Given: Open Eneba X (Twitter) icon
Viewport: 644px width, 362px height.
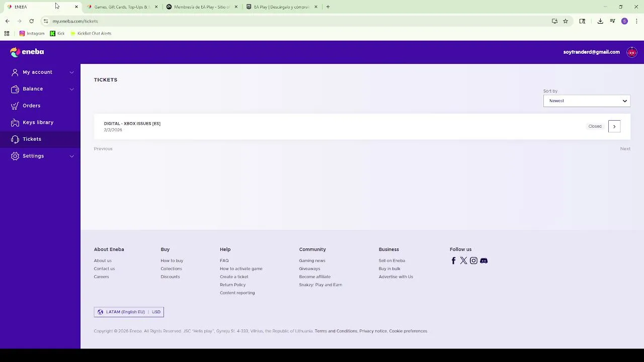Looking at the screenshot, I should tap(463, 260).
